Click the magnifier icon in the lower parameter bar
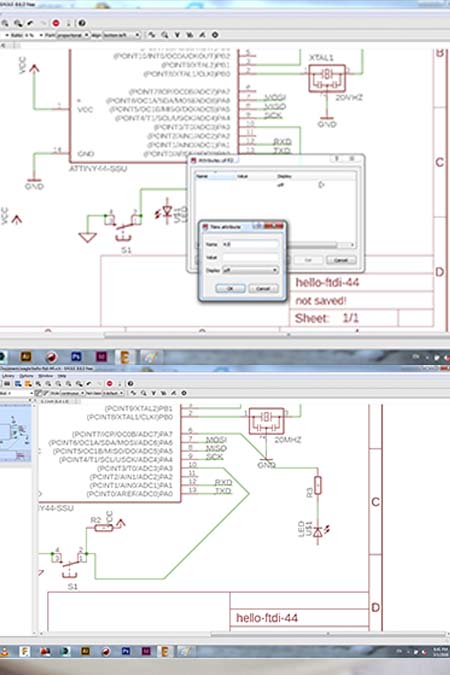Screen dimensions: 450x675 point(143,393)
